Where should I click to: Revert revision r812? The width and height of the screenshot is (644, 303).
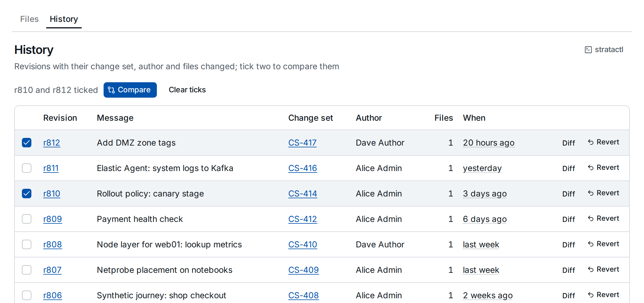(x=603, y=142)
